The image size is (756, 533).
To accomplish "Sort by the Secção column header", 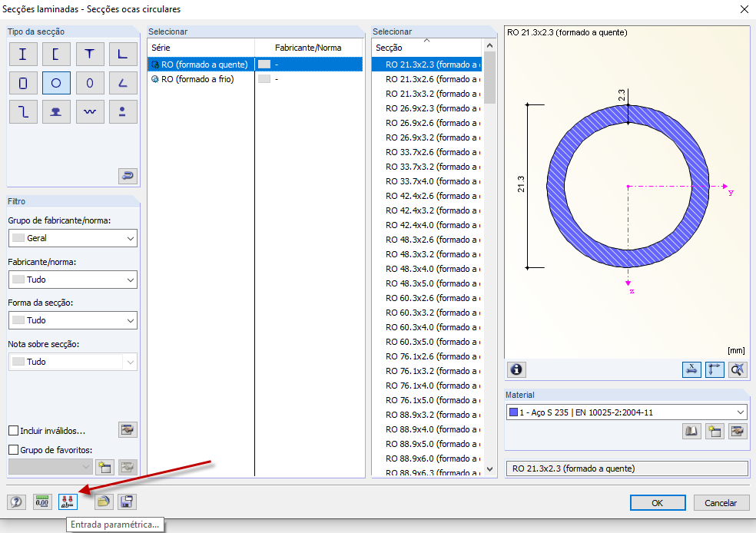I will (x=426, y=48).
